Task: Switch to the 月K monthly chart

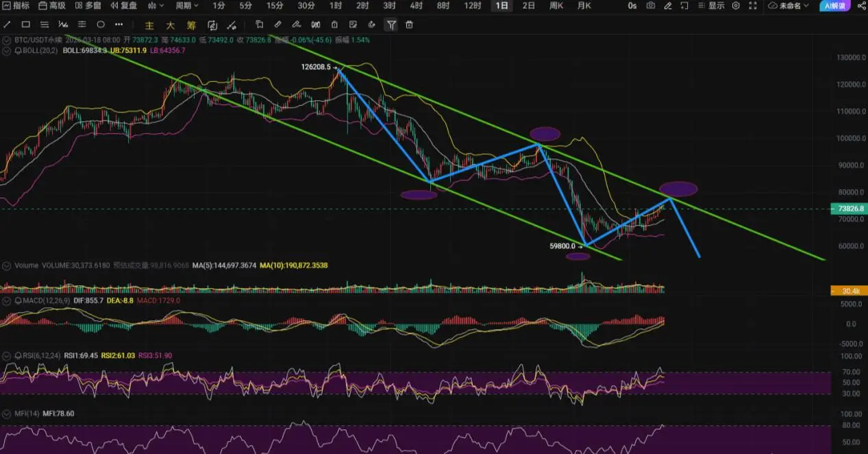Action: click(x=584, y=5)
